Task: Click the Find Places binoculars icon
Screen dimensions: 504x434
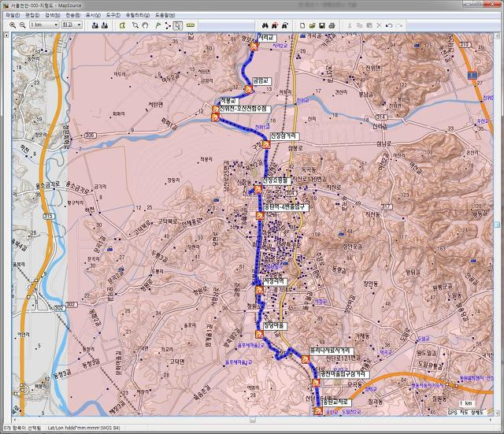Action: (x=265, y=25)
